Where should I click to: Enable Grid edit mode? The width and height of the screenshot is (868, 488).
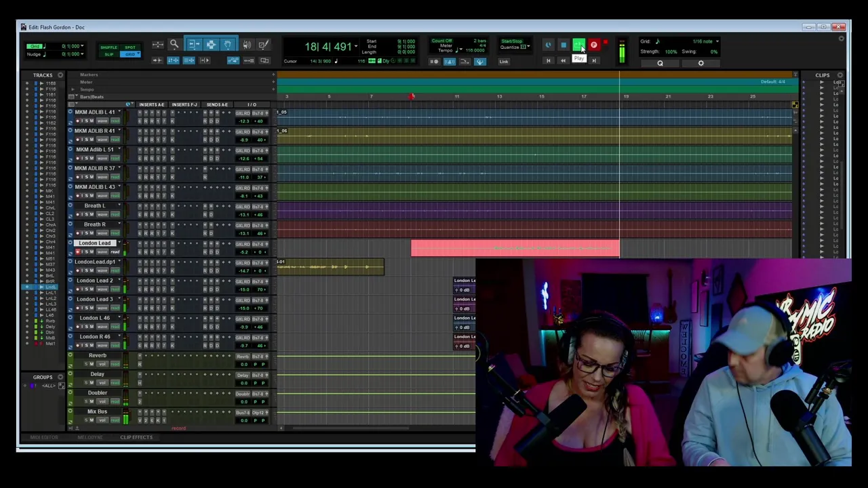click(x=130, y=54)
